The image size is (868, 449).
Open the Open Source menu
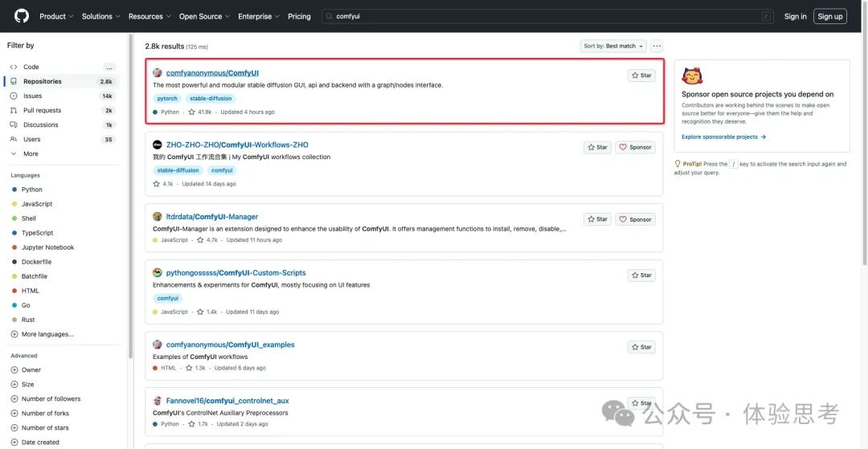tap(204, 17)
